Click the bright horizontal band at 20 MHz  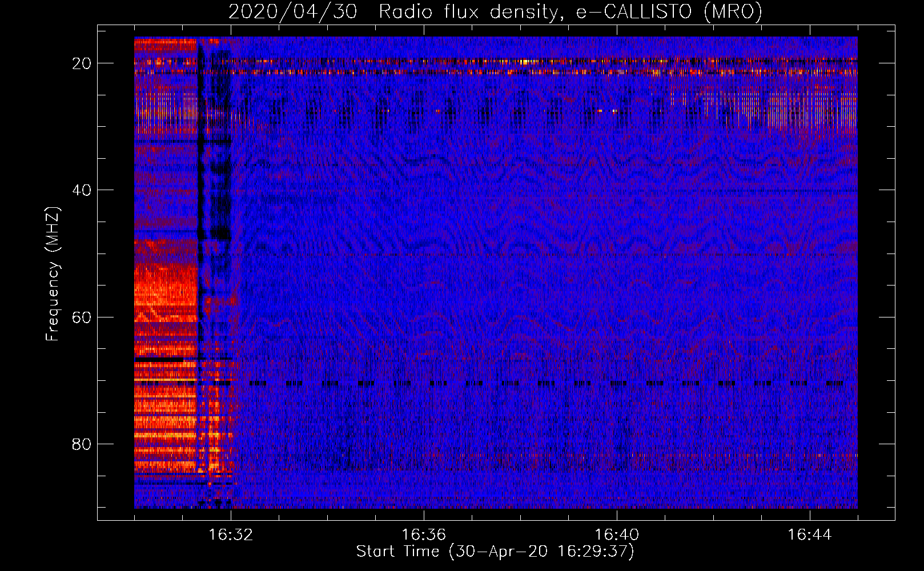(x=514, y=62)
